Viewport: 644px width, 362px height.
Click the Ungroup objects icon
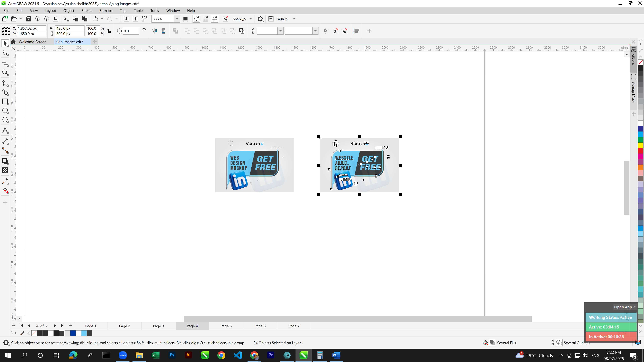pyautogui.click(x=335, y=31)
